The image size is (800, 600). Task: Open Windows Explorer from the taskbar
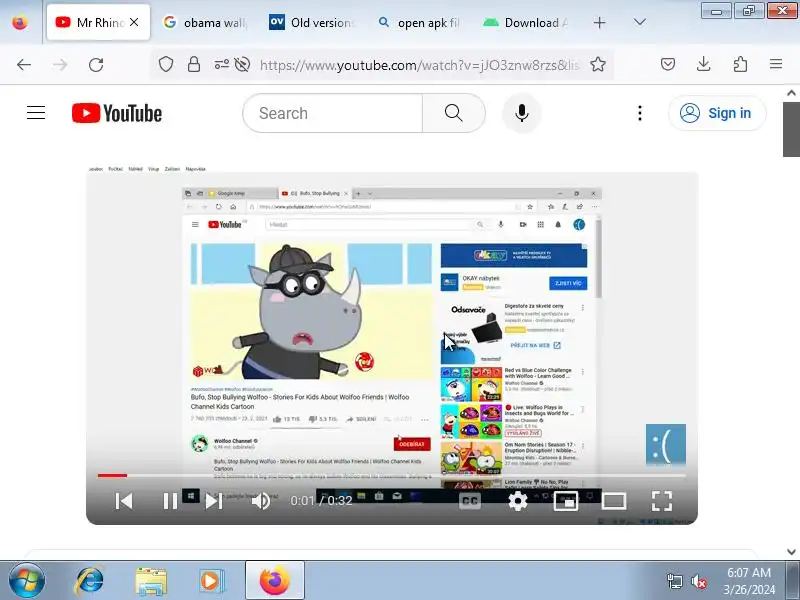(x=151, y=581)
